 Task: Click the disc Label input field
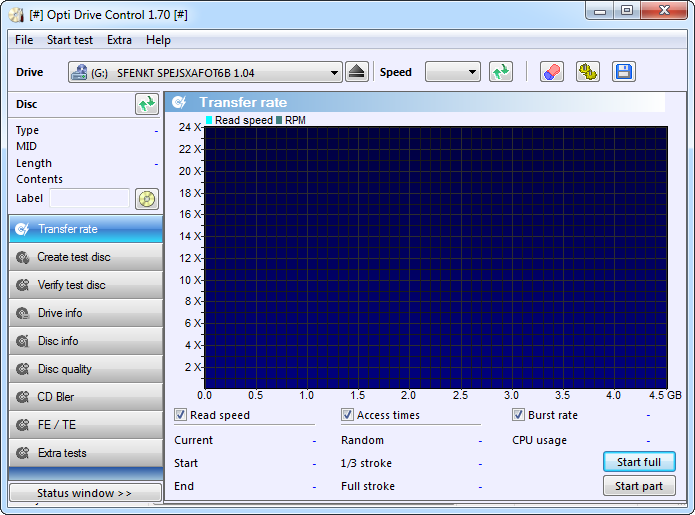click(x=90, y=198)
